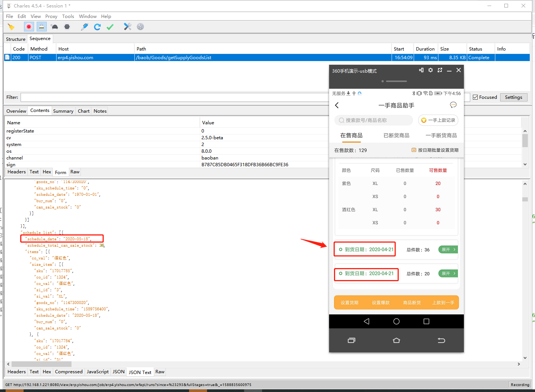Clear the session with the broom icon
Screen dimensions: 535x392
pos(11,27)
